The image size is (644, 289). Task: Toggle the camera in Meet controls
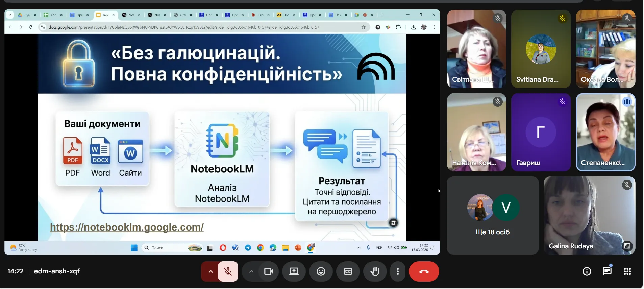click(269, 271)
